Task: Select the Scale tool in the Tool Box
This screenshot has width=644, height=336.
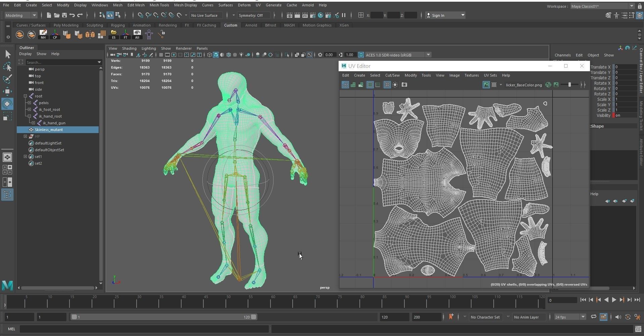Action: click(8, 116)
